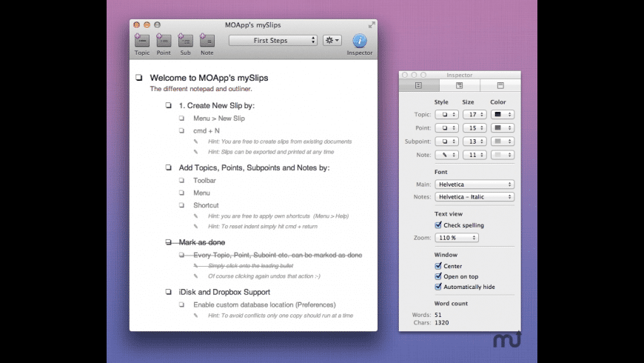The image size is (644, 363).
Task: Click pencil icon of 'Hint: You are free to create slips'
Action: (196, 141)
